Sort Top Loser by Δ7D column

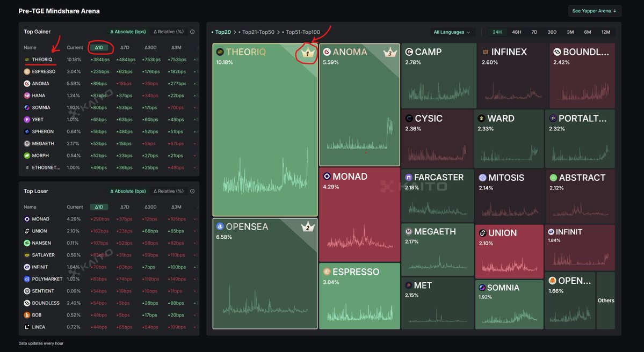[125, 207]
